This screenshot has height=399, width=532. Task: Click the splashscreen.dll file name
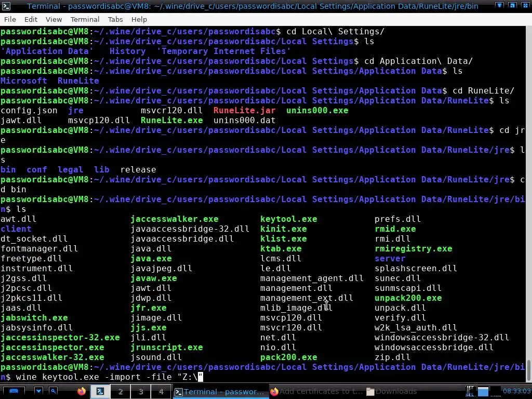click(416, 269)
